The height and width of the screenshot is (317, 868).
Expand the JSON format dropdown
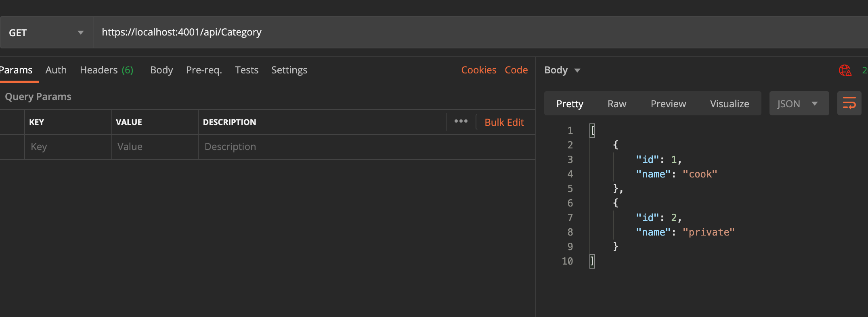click(799, 104)
